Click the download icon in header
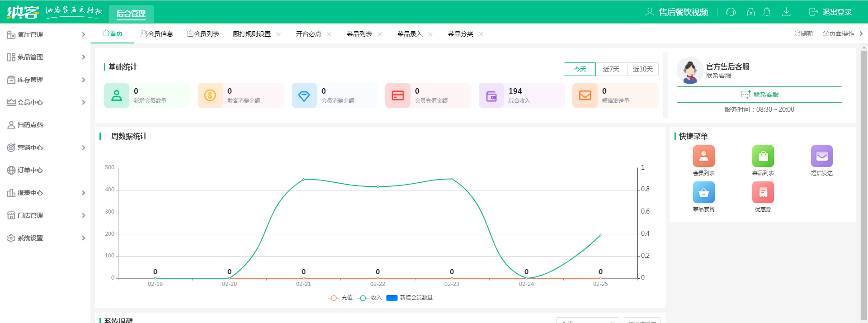Viewport: 868px width, 323px height. [786, 12]
